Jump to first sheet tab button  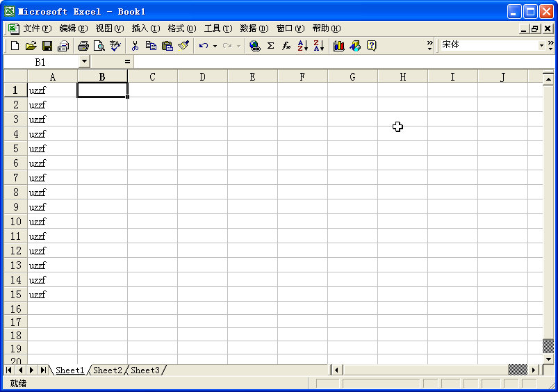tap(9, 370)
